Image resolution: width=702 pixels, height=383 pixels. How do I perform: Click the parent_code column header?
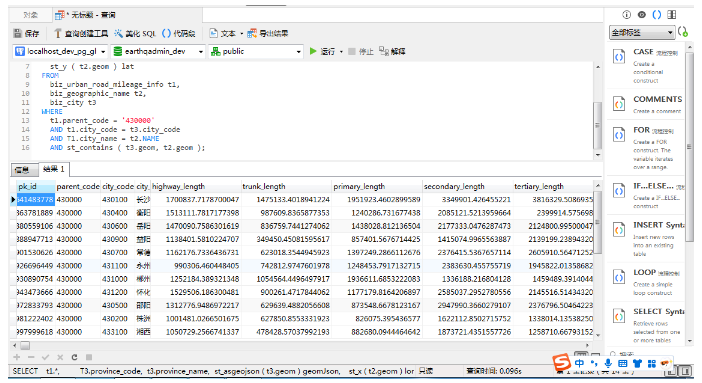(x=78, y=186)
